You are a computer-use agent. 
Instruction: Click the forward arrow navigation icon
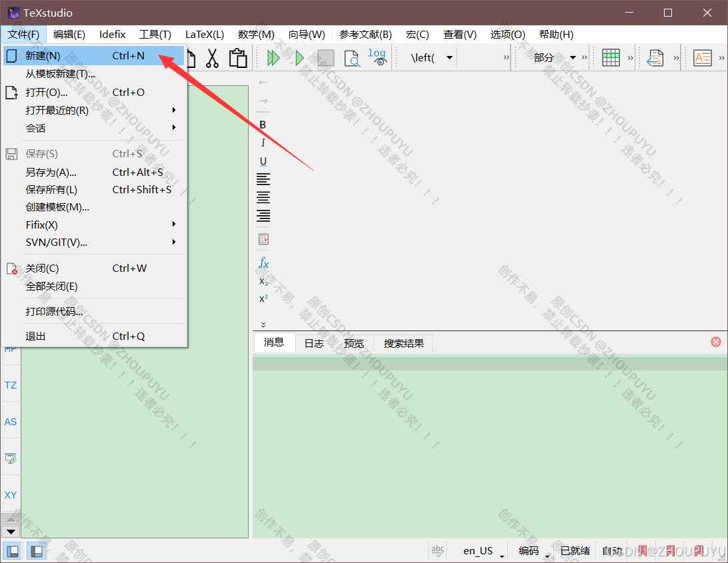coord(263,101)
